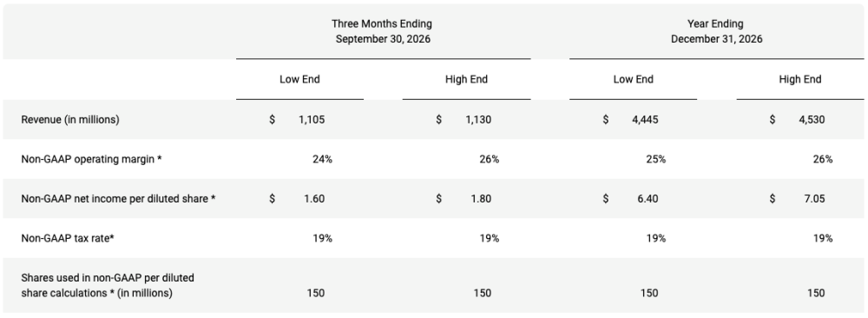The height and width of the screenshot is (318, 868).
Task: Select the yearly High End column header
Action: click(800, 80)
